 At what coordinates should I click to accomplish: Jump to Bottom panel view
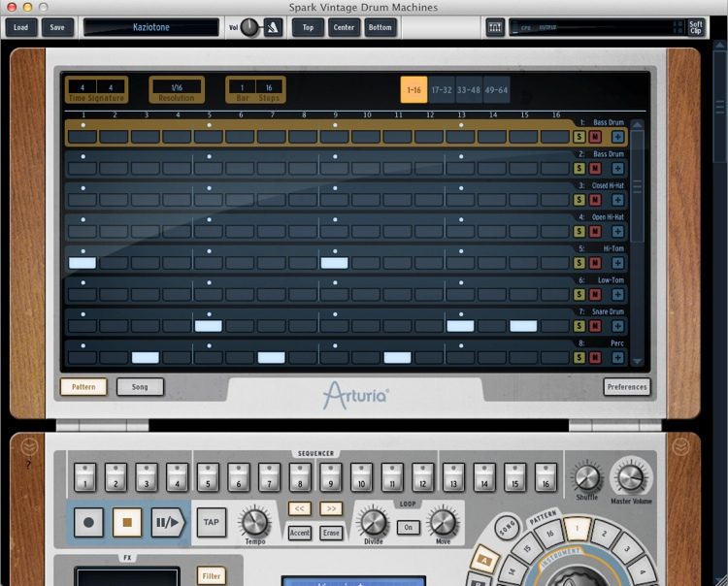(380, 27)
